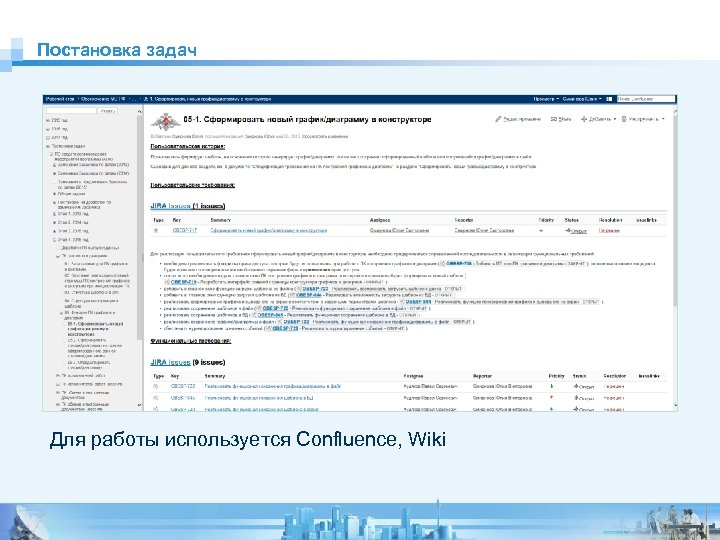The image size is (720, 540).
Task: Click the priority icon in the 1-issue table row
Action: 541,231
